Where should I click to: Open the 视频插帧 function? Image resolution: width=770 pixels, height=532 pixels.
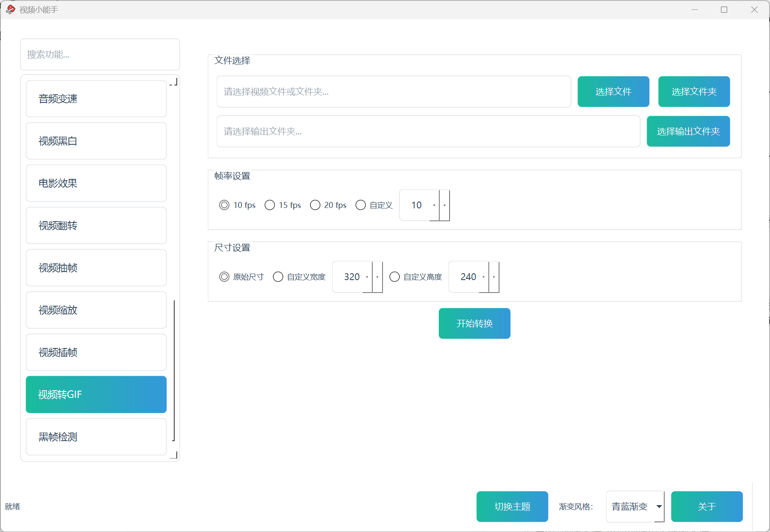[96, 352]
